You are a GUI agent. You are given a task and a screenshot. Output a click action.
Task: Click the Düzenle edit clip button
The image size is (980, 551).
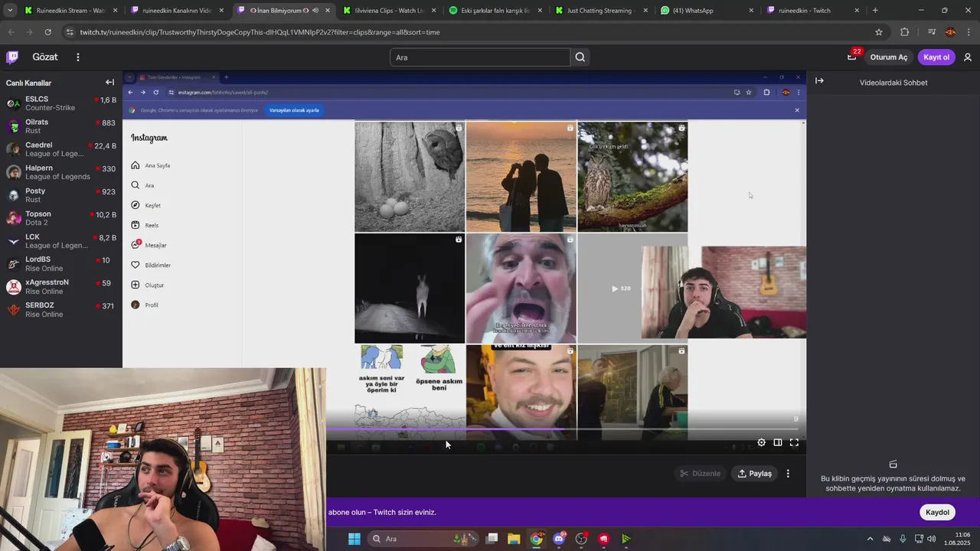pyautogui.click(x=701, y=474)
